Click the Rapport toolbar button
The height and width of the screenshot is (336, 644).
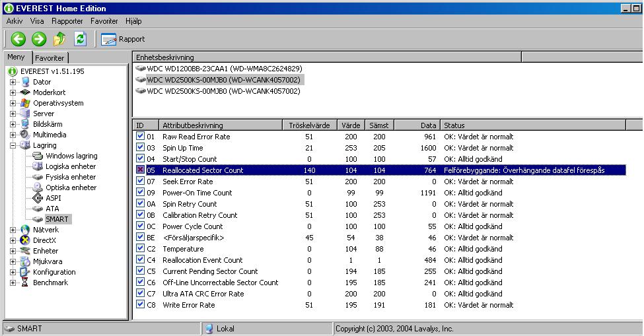click(x=123, y=39)
